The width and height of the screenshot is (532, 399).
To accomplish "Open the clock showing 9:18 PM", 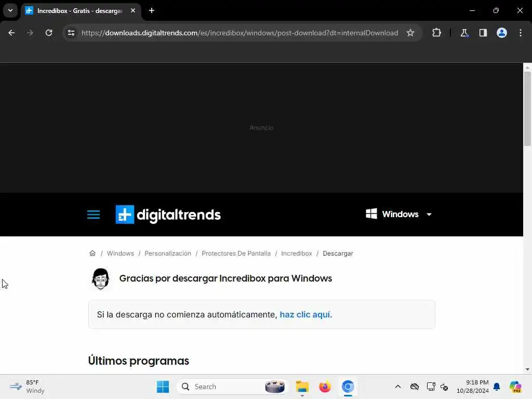I will pos(473,387).
